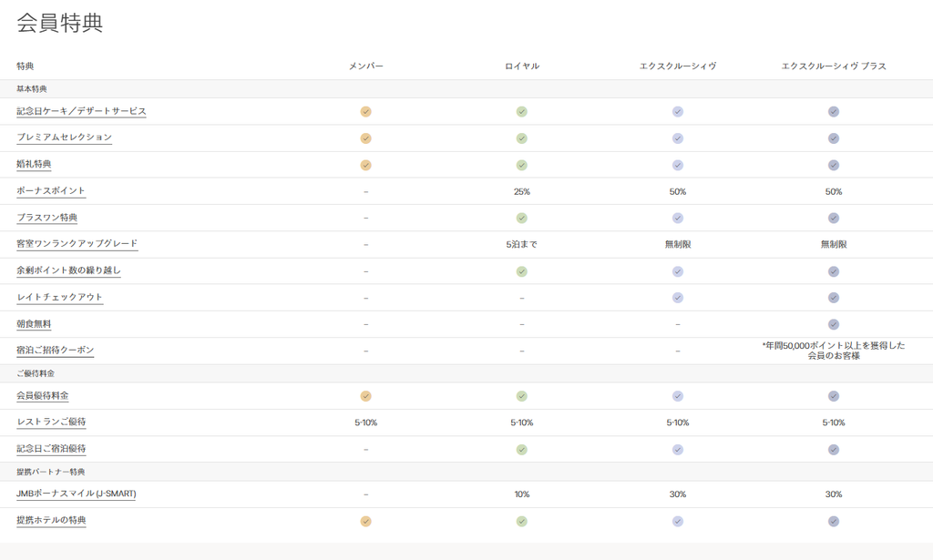Open the 記念日ケーキ／デザートサービス link
Image resolution: width=933 pixels, height=560 pixels.
(x=81, y=111)
